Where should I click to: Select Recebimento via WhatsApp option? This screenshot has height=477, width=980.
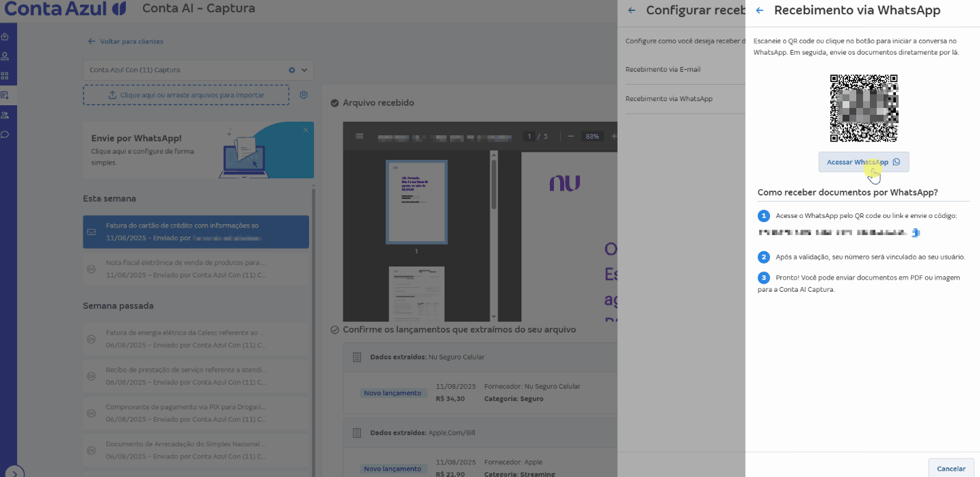pos(670,98)
